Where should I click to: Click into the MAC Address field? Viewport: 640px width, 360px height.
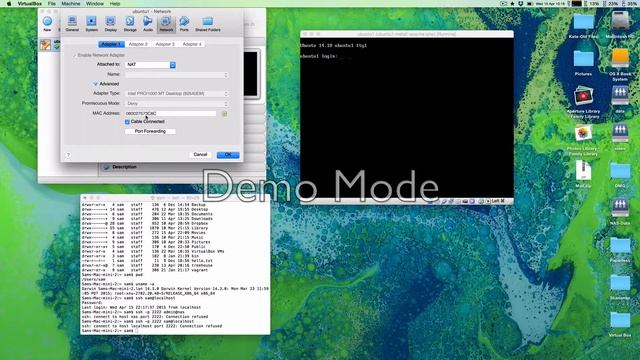pyautogui.click(x=171, y=113)
